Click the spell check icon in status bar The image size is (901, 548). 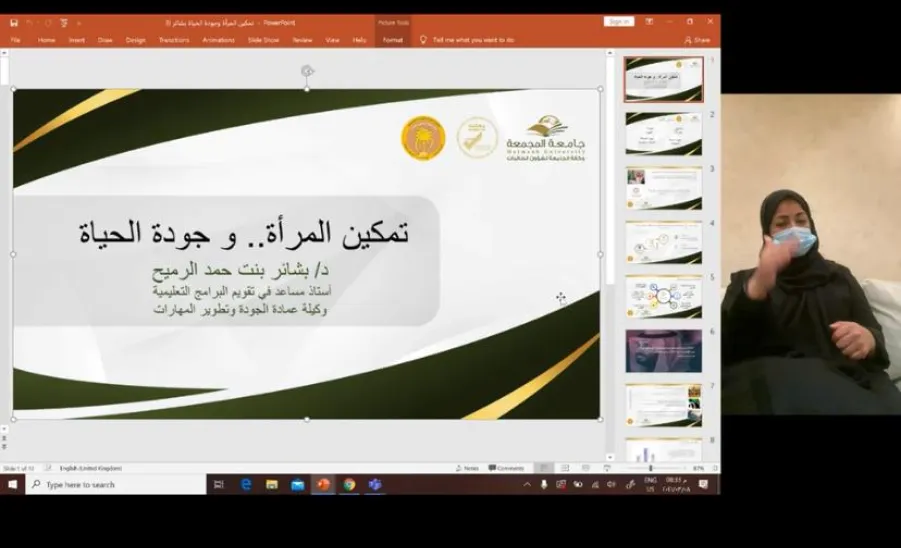(x=48, y=468)
